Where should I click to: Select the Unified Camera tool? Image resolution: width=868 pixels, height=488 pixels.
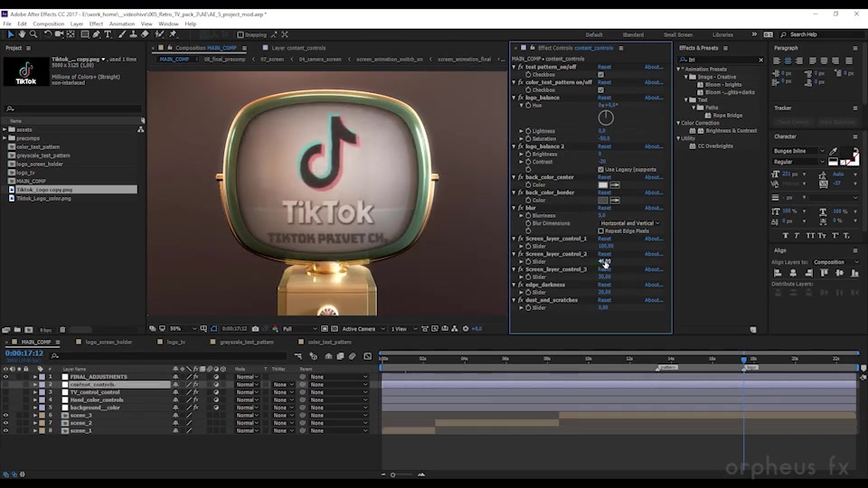coord(59,34)
